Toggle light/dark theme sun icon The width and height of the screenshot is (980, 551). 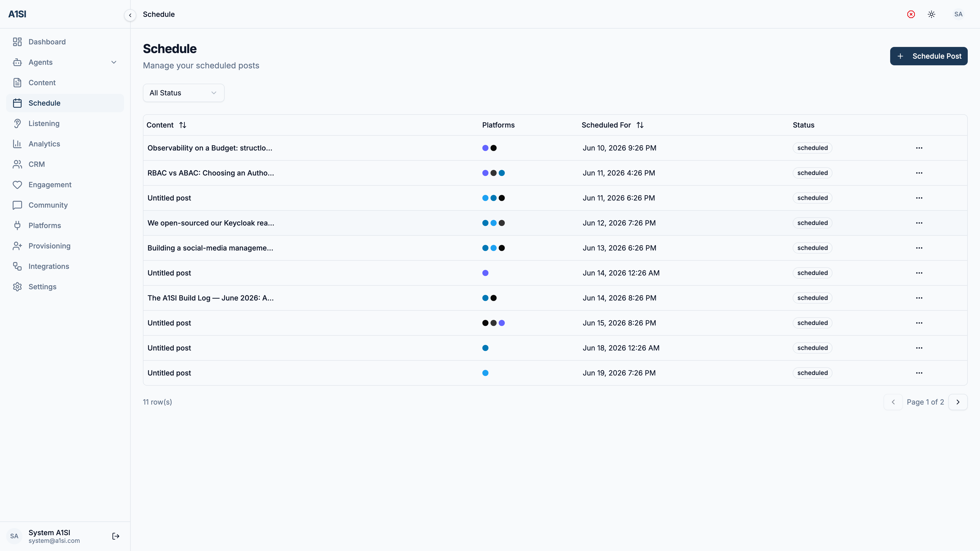coord(931,15)
